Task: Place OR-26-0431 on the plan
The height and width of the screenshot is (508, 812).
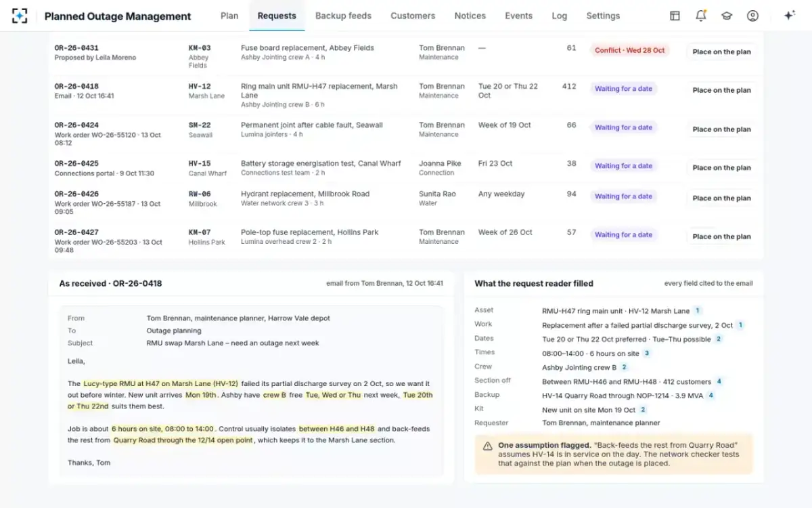Action: (x=721, y=51)
